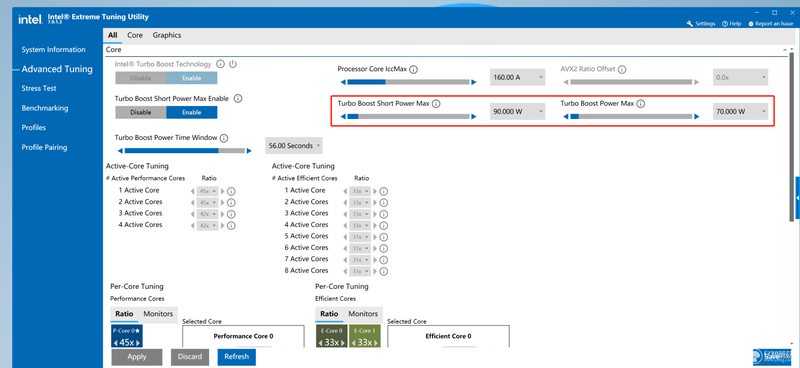Click info icon for 5 Active Cores efficient ratio
This screenshot has height=368, width=800.
pyautogui.click(x=384, y=237)
